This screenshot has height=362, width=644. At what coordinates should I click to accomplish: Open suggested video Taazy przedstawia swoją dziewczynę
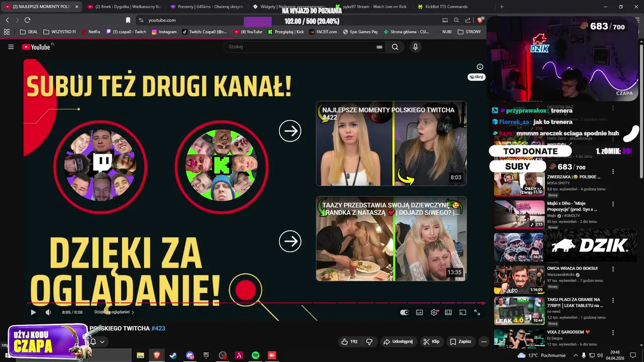(391, 239)
